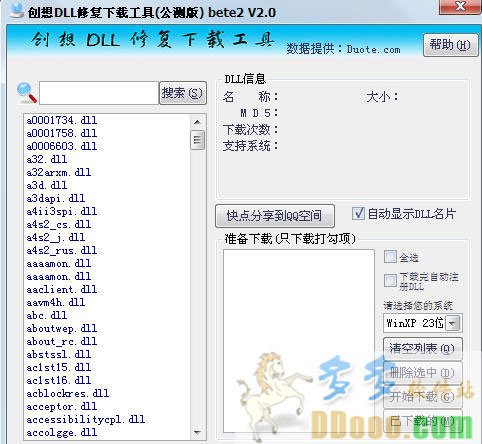Select a4s2_j.dll in the list
Image resolution: width=482 pixels, height=444 pixels.
56,237
